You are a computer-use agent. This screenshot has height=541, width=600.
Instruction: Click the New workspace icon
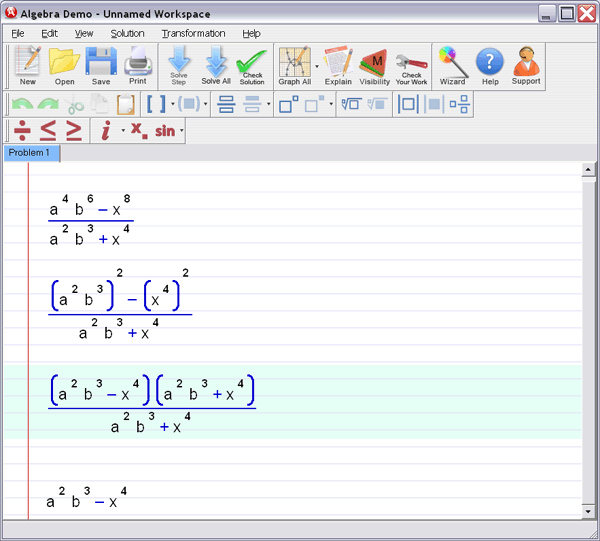click(27, 66)
